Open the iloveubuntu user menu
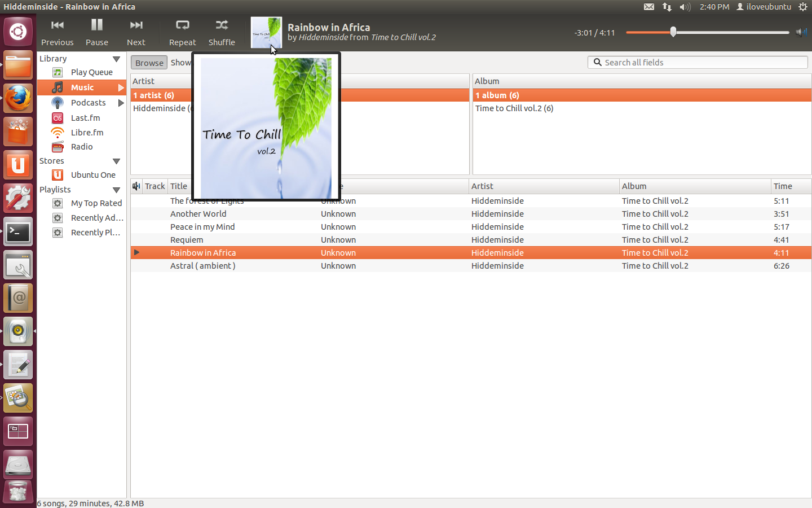 coord(764,7)
